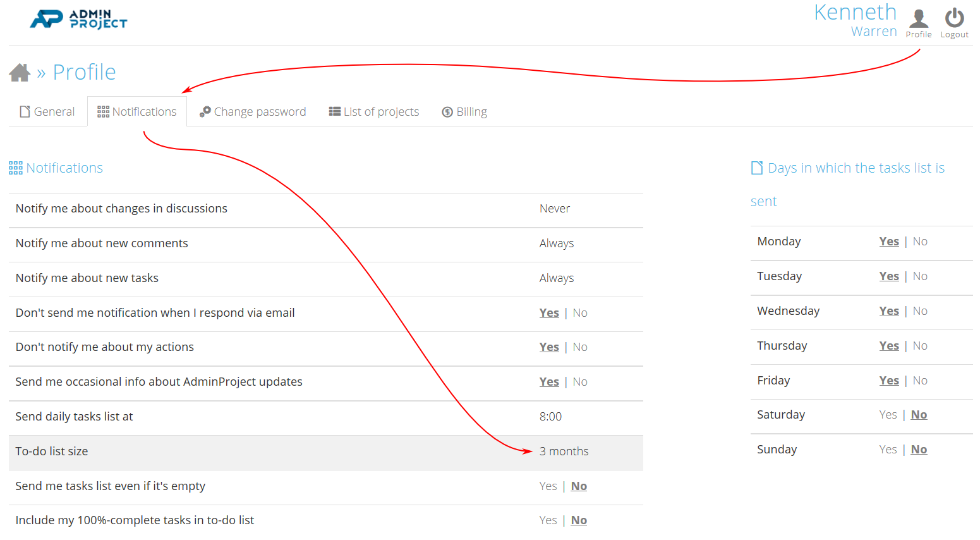Click document icon beside Days heading
Screen dimensions: 980x540
[x=757, y=168]
